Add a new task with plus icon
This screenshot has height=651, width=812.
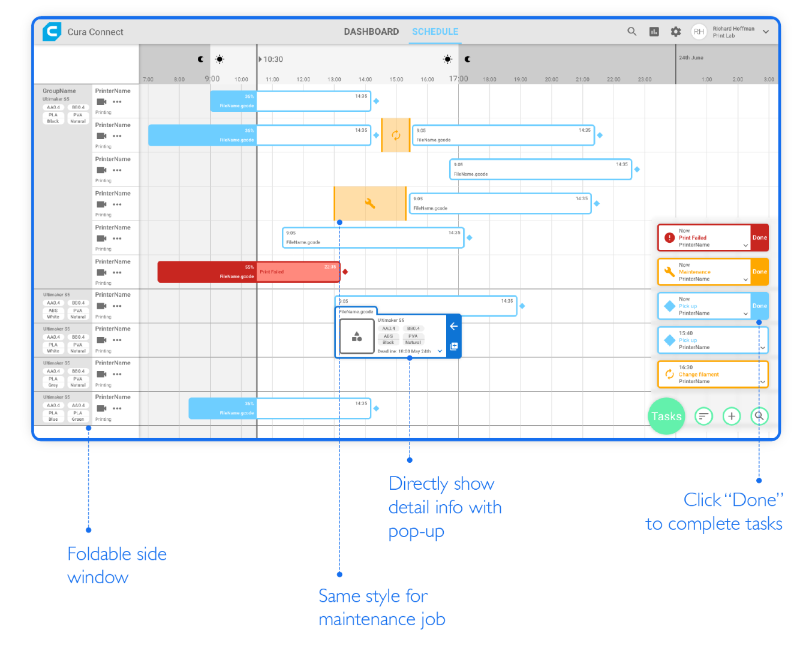[x=732, y=416]
